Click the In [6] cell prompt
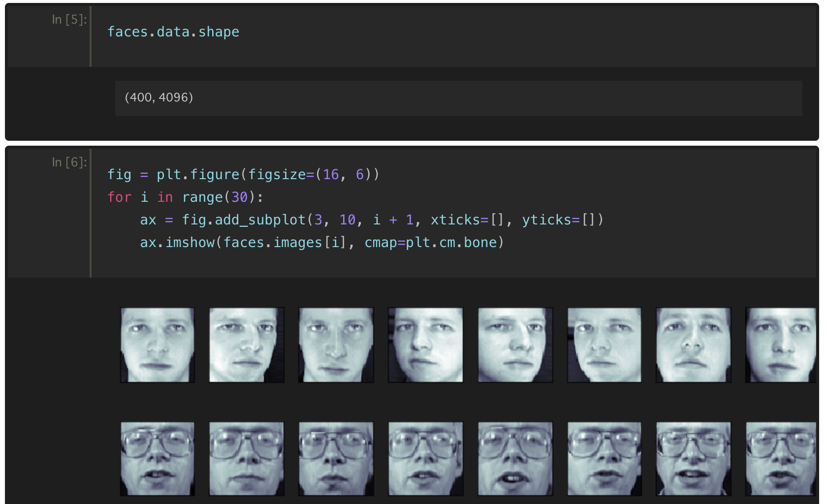This screenshot has height=504, width=827. click(69, 162)
